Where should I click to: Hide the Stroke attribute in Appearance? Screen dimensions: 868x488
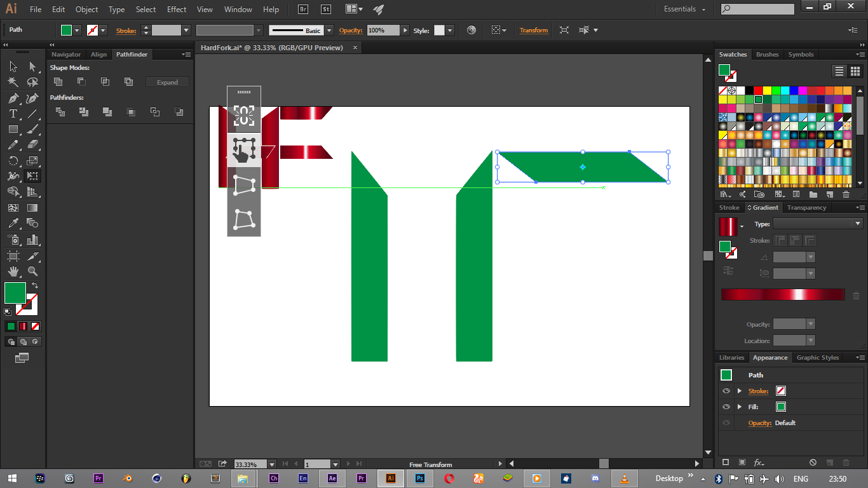click(x=726, y=391)
